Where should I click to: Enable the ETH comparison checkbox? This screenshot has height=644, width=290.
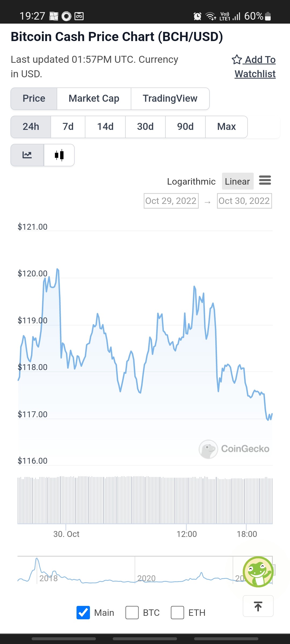[177, 613]
